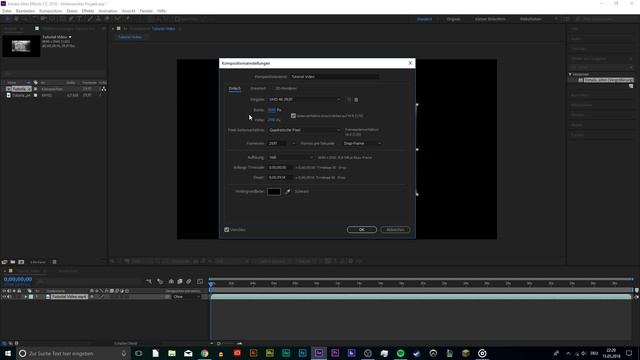Image resolution: width=640 pixels, height=360 pixels.
Task: Select the Tutorial Video.mp4 layer name
Action: pyautogui.click(x=69, y=297)
